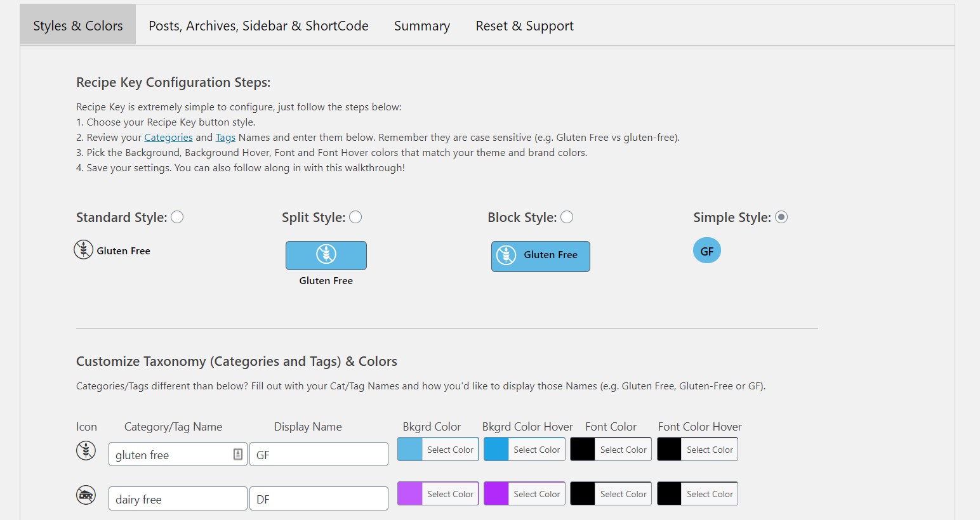Follow the Categories link
The image size is (980, 520).
pos(168,138)
